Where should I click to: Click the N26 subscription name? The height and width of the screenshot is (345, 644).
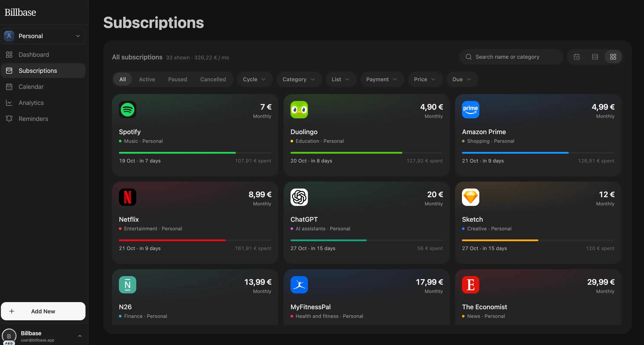pyautogui.click(x=125, y=307)
